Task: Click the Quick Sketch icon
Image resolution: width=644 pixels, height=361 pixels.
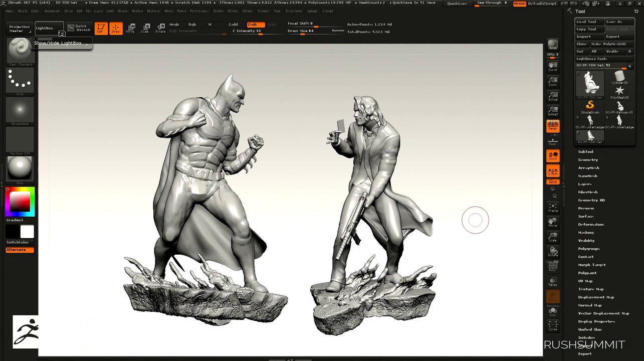Action: point(79,28)
